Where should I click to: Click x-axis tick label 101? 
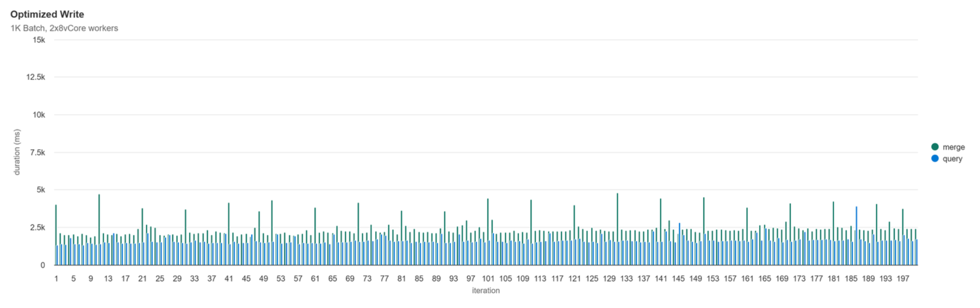pyautogui.click(x=488, y=279)
